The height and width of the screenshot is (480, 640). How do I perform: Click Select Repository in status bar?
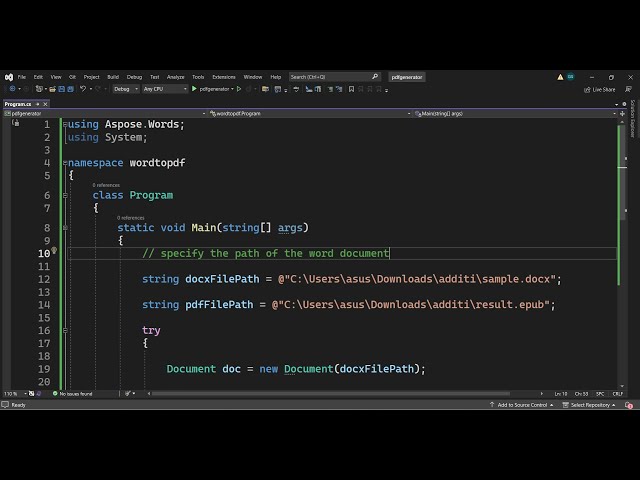click(x=592, y=405)
